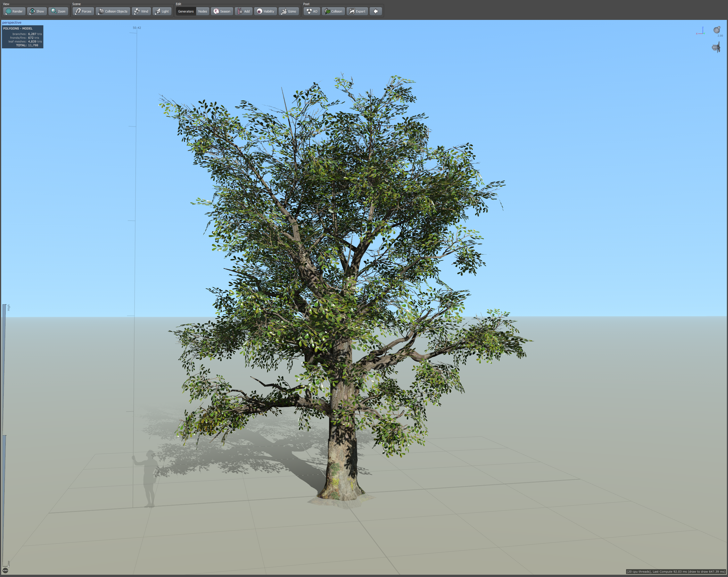Open the Show view options
This screenshot has height=577, width=728.
pyautogui.click(x=37, y=11)
